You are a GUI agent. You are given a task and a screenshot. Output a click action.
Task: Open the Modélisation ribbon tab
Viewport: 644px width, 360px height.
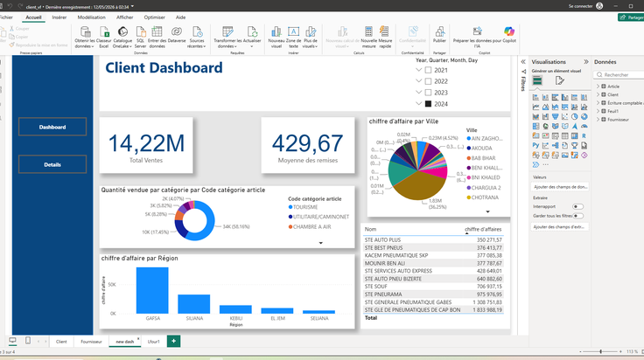tap(92, 17)
